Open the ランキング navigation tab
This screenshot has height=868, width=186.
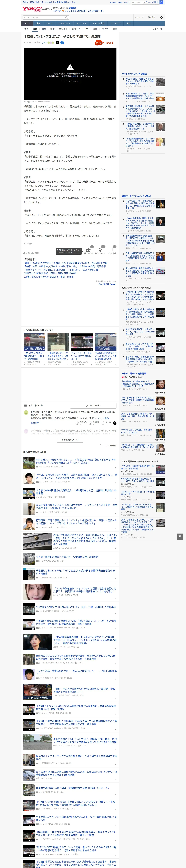coord(115,24)
